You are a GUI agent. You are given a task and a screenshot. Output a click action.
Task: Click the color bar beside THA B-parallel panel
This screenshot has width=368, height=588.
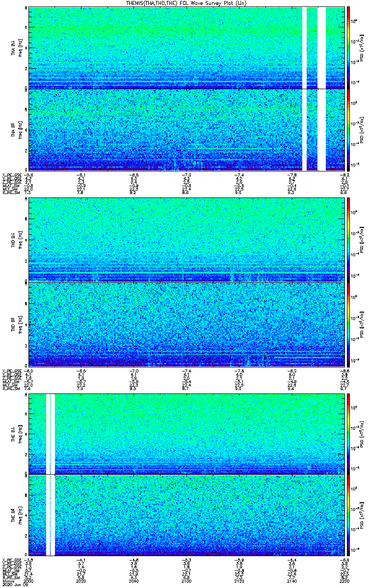(x=348, y=129)
